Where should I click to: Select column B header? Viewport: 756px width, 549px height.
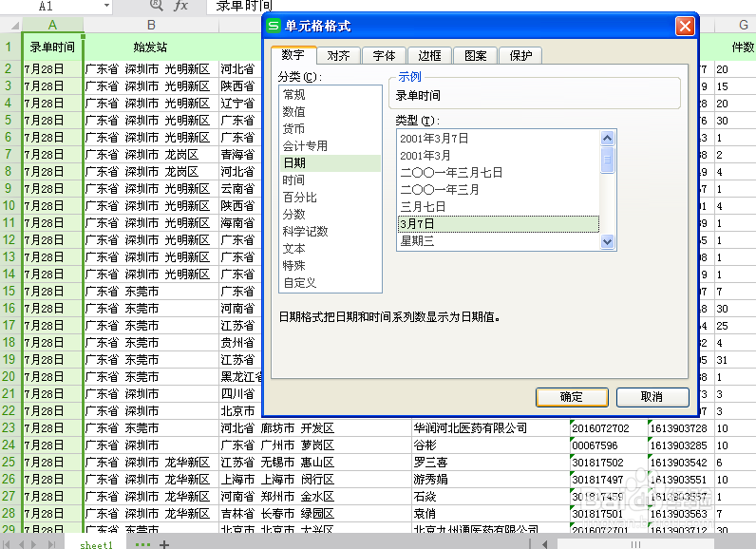click(x=151, y=25)
